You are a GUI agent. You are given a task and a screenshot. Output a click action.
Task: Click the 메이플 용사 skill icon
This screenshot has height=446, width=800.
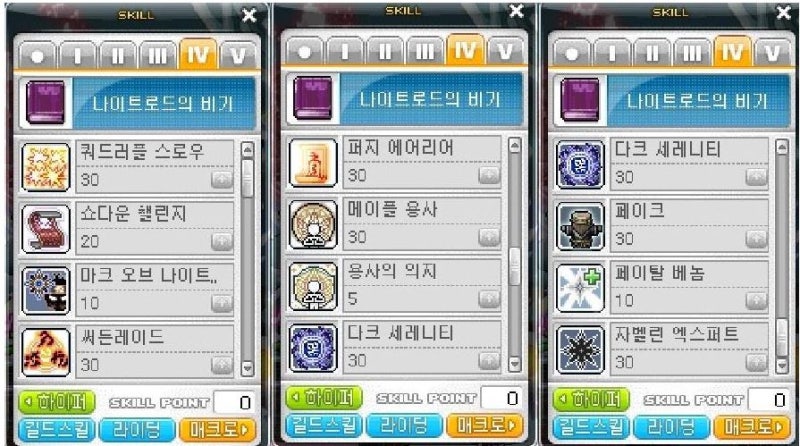point(313,225)
